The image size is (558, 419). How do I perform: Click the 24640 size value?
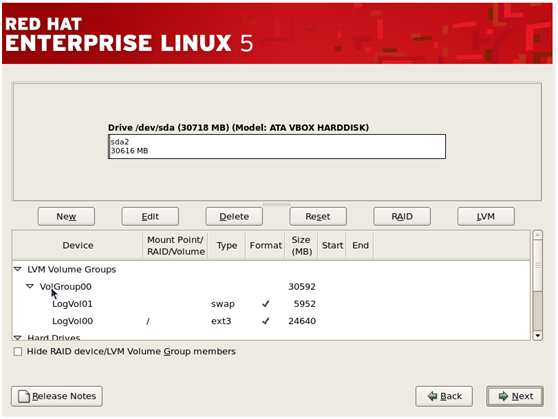click(302, 321)
